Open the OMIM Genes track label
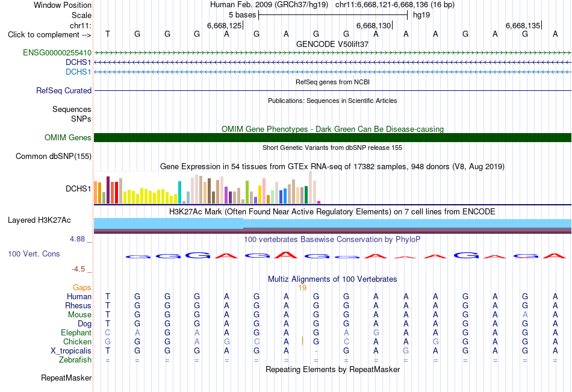The height and width of the screenshot is (392, 572). click(x=67, y=138)
